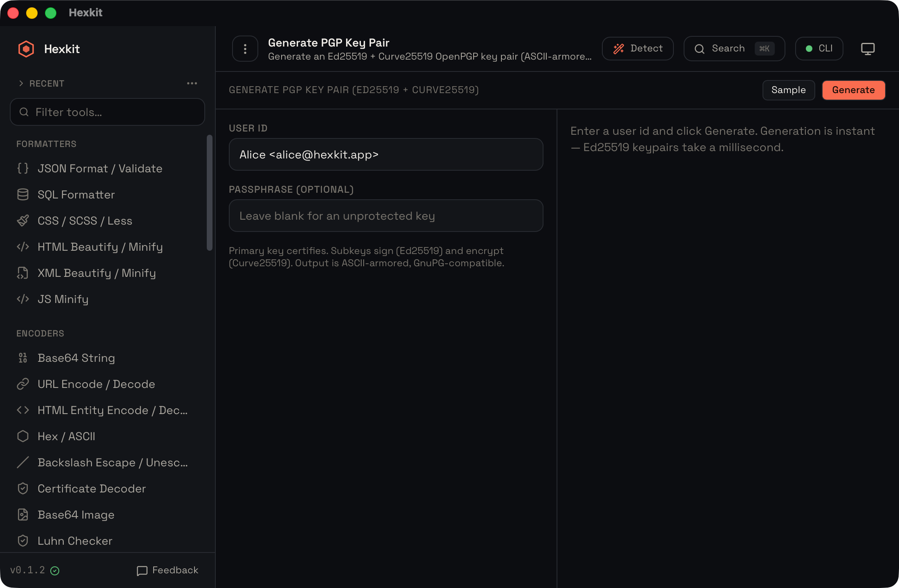Select the Hex / ASCII label
The height and width of the screenshot is (588, 899).
point(66,436)
